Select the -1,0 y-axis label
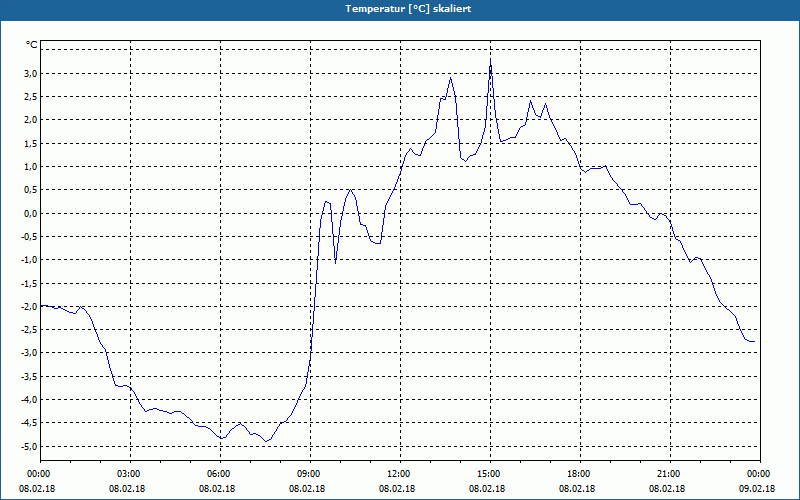800x500 pixels. tap(29, 260)
